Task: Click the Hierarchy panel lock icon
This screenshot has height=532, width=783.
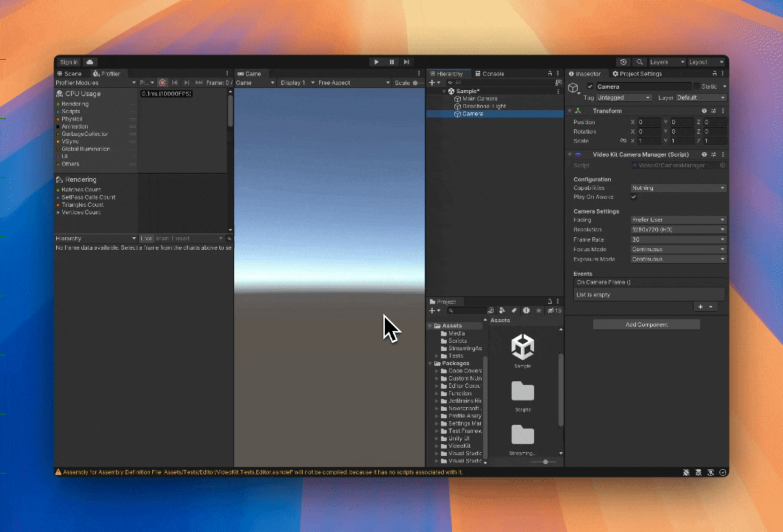Action: click(x=549, y=74)
